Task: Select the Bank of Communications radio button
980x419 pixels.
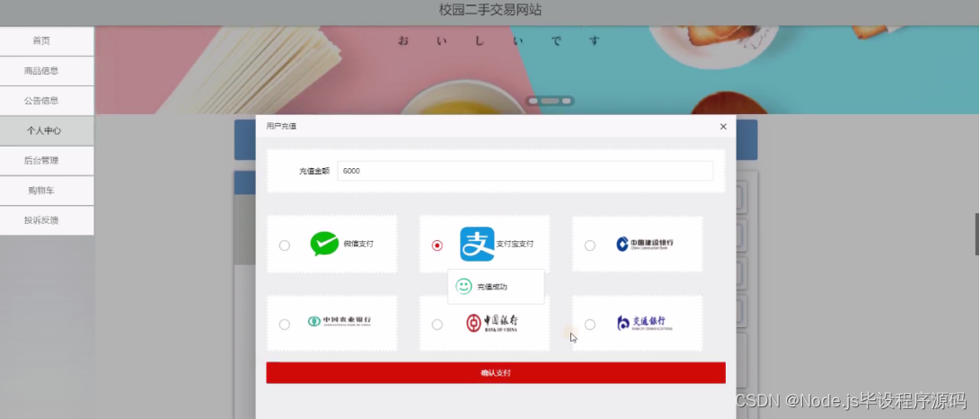Action: [589, 325]
